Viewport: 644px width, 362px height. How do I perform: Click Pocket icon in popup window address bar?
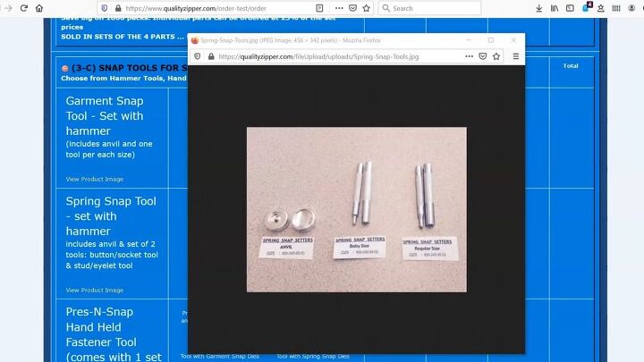(483, 56)
